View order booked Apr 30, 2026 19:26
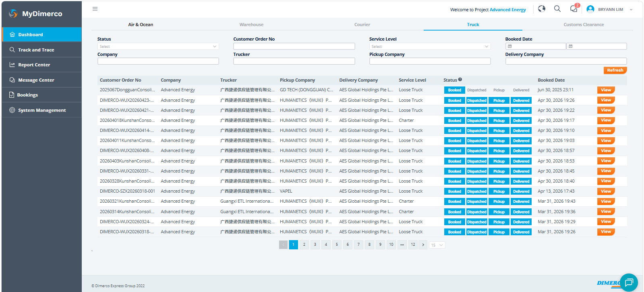The height and width of the screenshot is (292, 644). click(606, 100)
